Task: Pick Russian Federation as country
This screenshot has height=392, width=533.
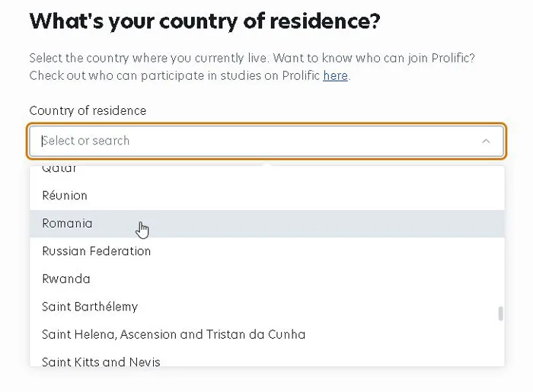Action: pyautogui.click(x=267, y=251)
